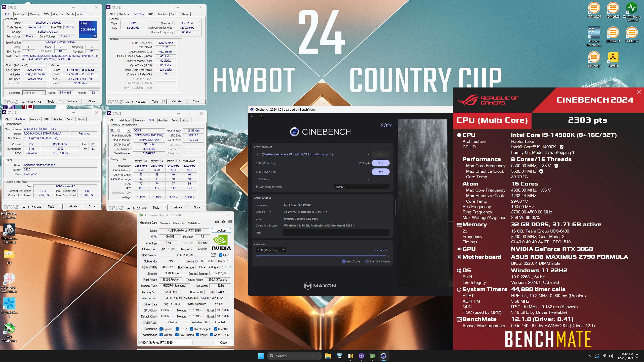Expand the Socket #1 selection dropdown
644x362 pixels.
click(34, 93)
